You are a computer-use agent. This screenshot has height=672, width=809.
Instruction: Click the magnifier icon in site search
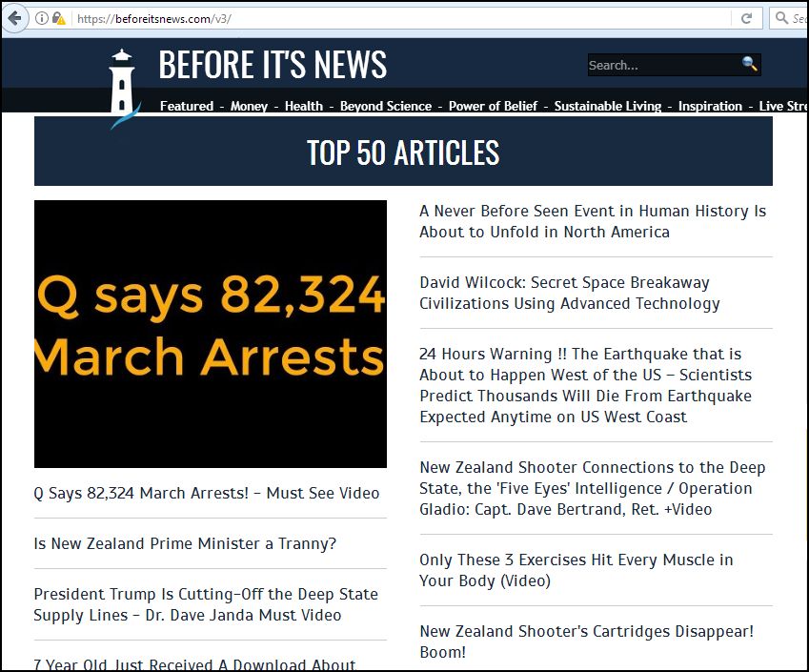tap(750, 64)
